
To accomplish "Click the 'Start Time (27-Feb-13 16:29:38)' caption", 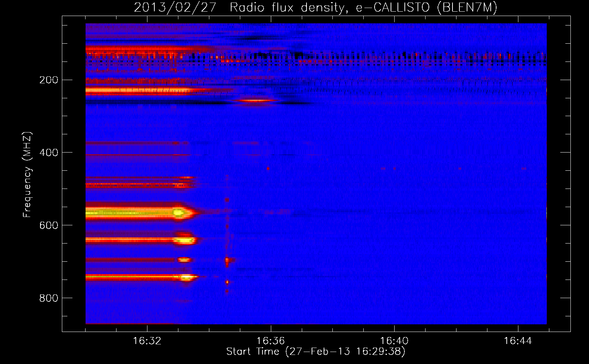I will point(316,352).
